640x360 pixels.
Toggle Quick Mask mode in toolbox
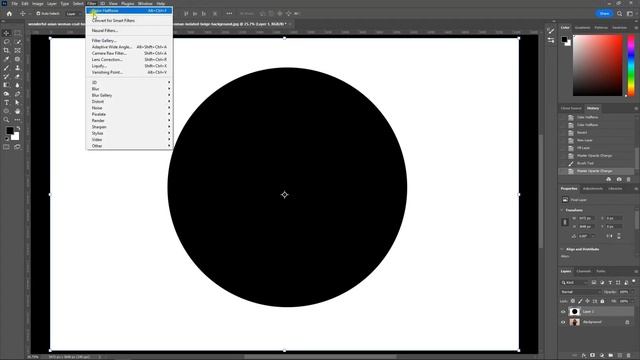click(x=6, y=147)
